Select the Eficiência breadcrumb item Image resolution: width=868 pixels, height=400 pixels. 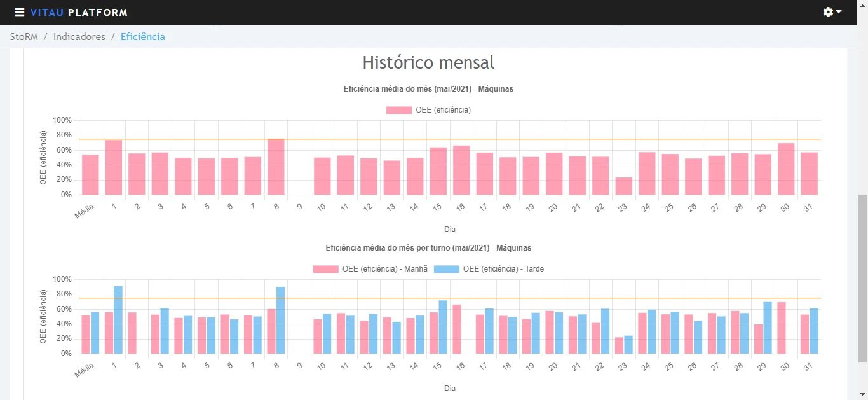(x=143, y=37)
